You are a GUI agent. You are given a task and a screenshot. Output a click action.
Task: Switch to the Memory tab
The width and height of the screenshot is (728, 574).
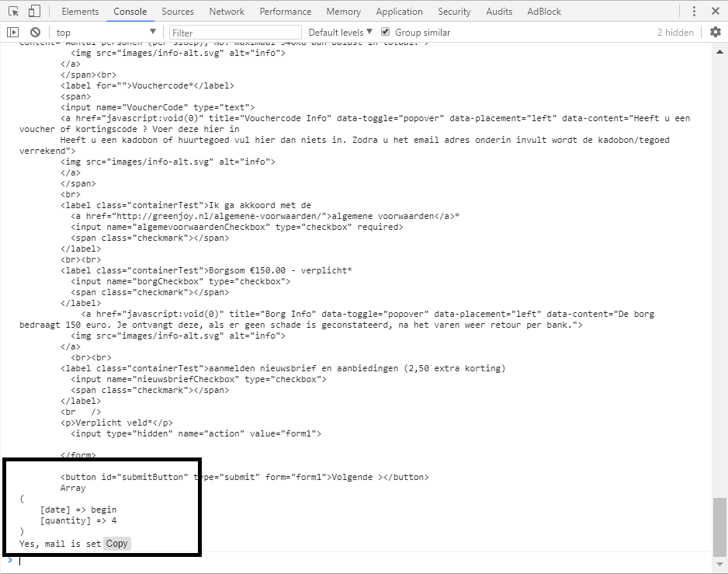point(344,12)
